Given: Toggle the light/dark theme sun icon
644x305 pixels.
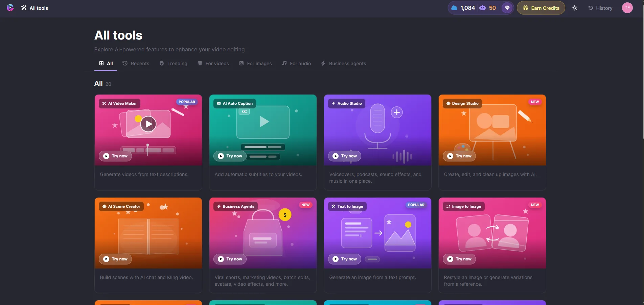Looking at the screenshot, I should click(575, 8).
